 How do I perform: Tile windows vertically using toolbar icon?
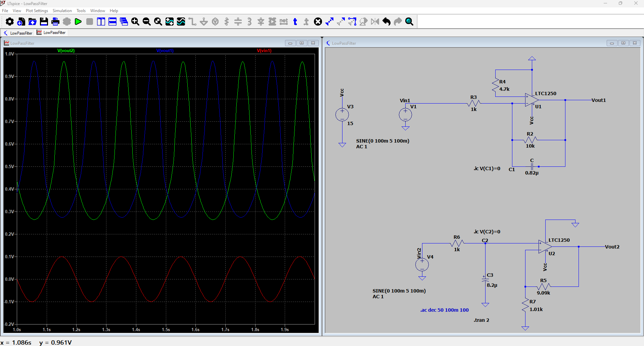[x=101, y=22]
